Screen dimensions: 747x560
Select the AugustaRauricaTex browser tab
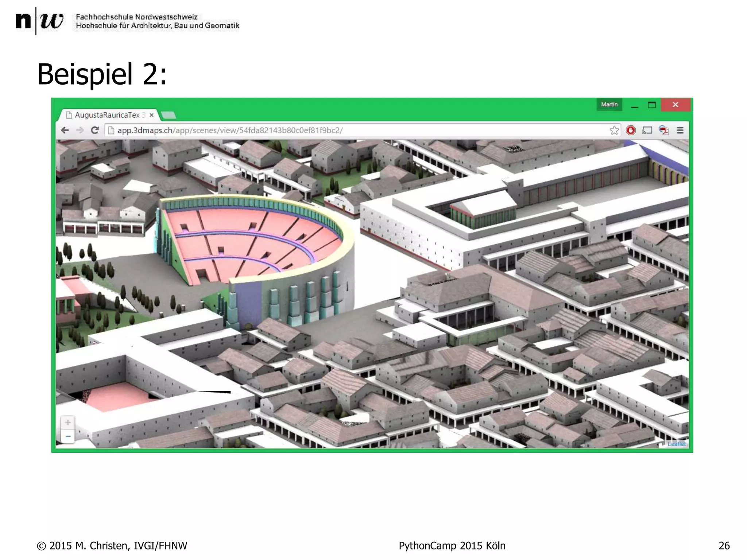coord(107,115)
